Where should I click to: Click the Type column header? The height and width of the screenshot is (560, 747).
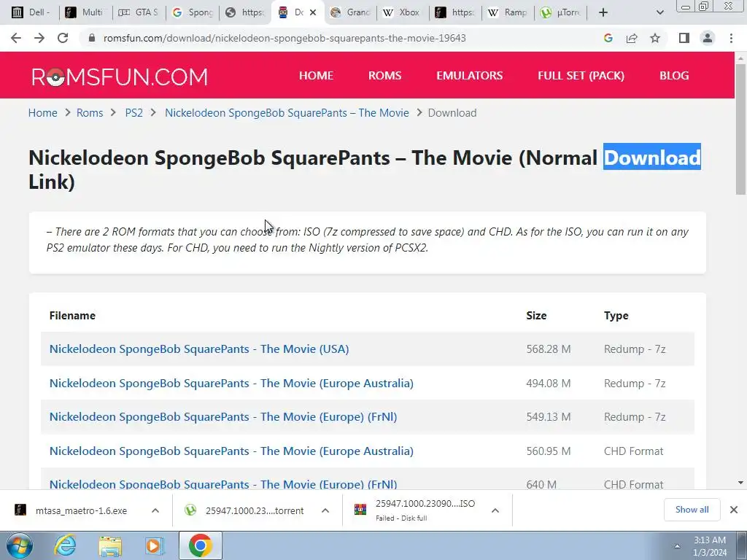[x=616, y=316]
